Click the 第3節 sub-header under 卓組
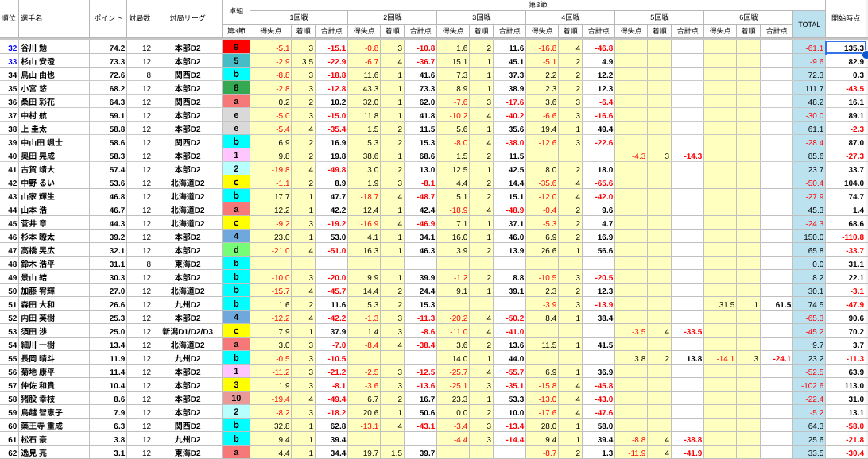 click(236, 31)
